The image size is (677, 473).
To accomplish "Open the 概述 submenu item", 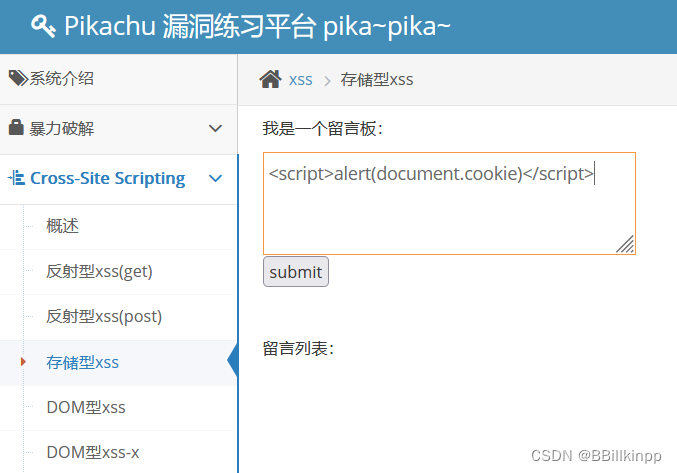I will coord(63,226).
